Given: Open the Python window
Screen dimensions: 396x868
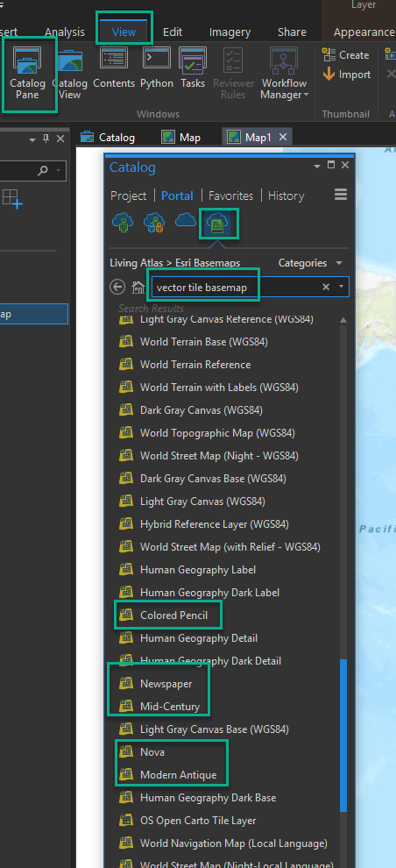Looking at the screenshot, I should point(157,68).
